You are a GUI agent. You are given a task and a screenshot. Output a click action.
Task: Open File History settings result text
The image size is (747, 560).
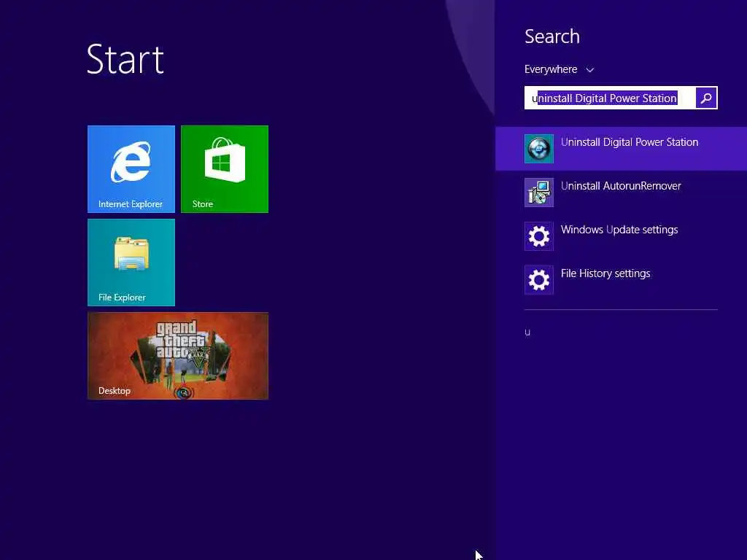coord(605,273)
